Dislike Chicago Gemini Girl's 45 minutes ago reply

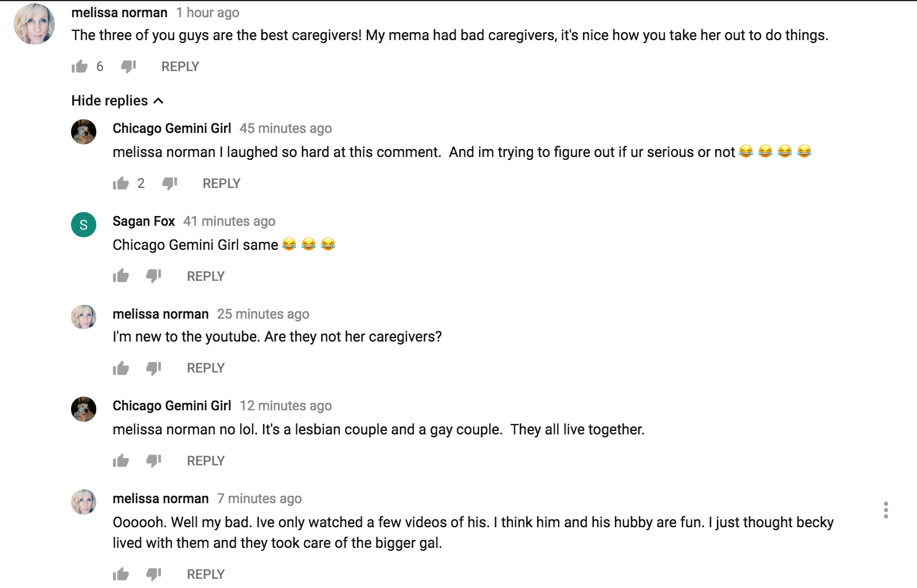pyautogui.click(x=170, y=183)
